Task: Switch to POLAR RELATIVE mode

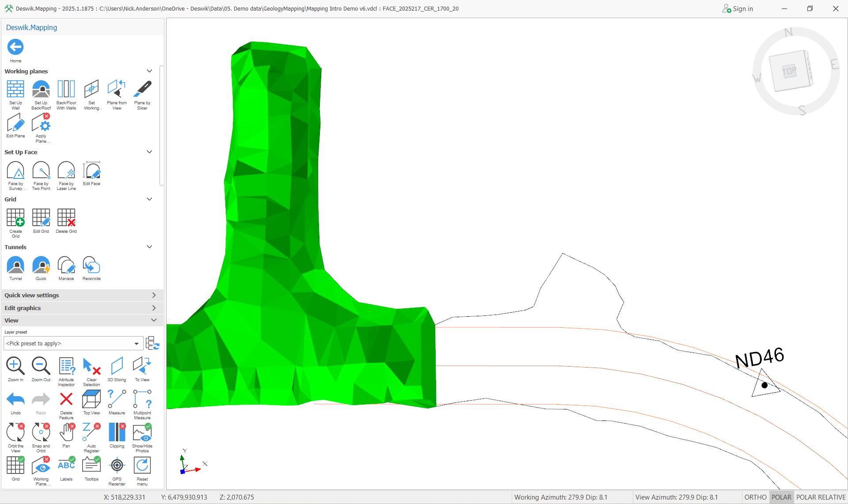Action: click(x=821, y=497)
